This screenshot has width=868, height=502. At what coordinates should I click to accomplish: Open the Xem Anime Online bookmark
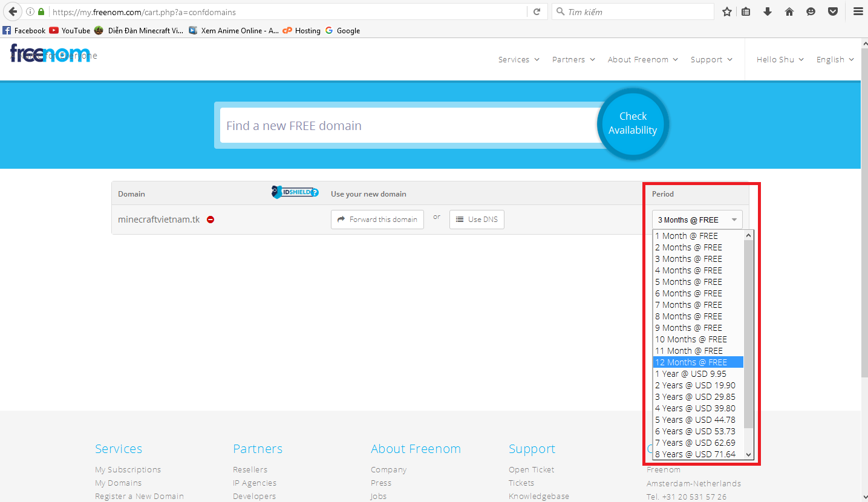233,30
